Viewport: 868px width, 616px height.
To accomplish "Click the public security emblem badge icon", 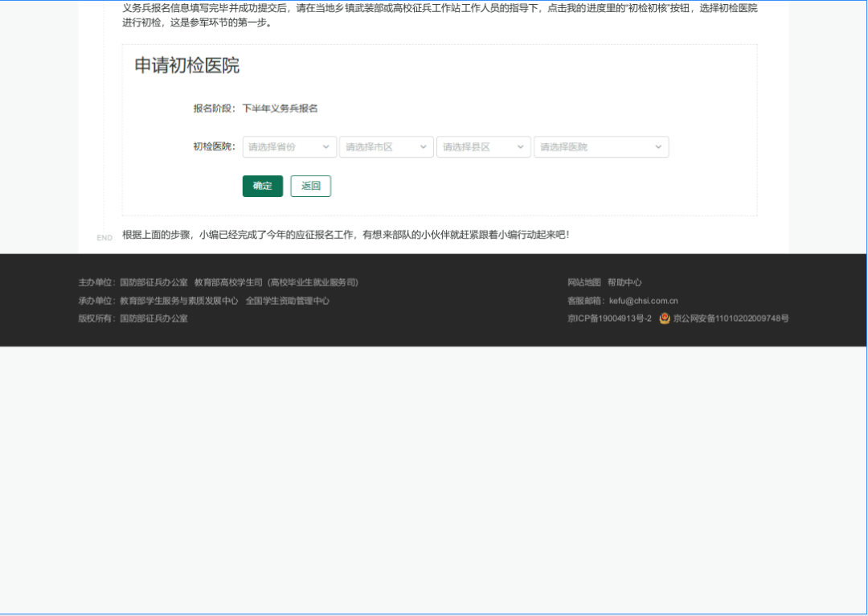I will click(x=664, y=318).
